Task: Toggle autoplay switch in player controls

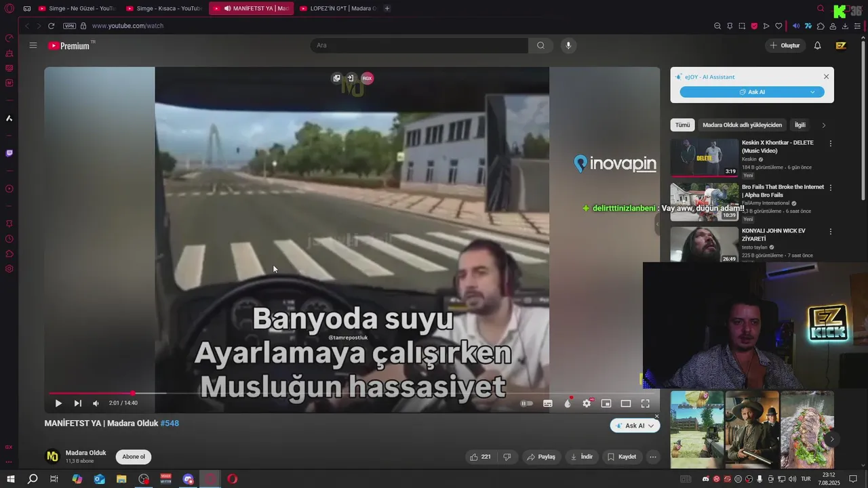Action: [526, 403]
